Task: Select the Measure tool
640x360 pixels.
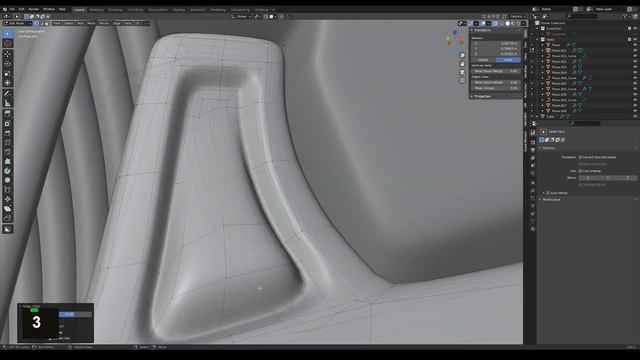Action: (7, 103)
